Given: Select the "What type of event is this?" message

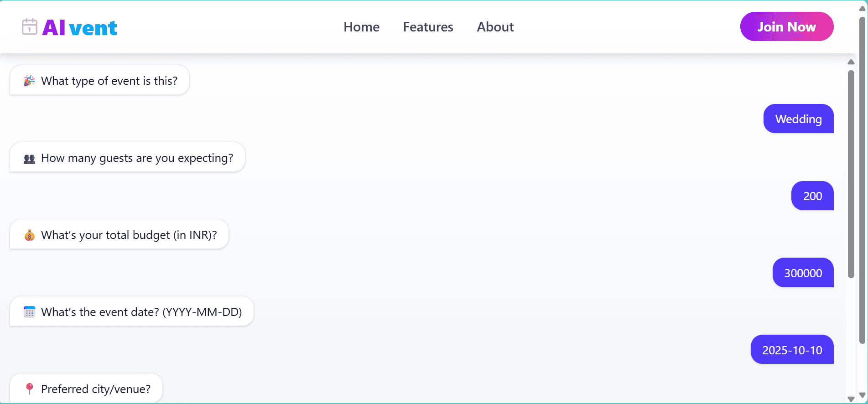Looking at the screenshot, I should coord(99,80).
